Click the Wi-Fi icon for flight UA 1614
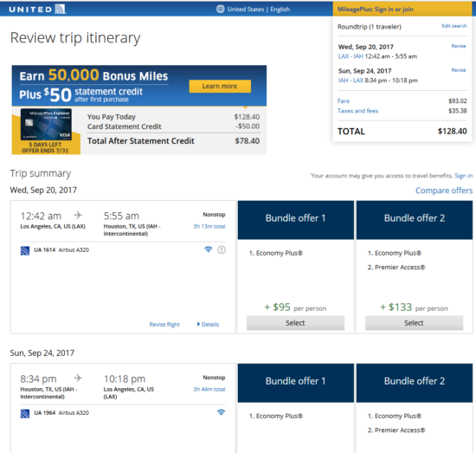Image resolution: width=476 pixels, height=453 pixels. tap(209, 249)
